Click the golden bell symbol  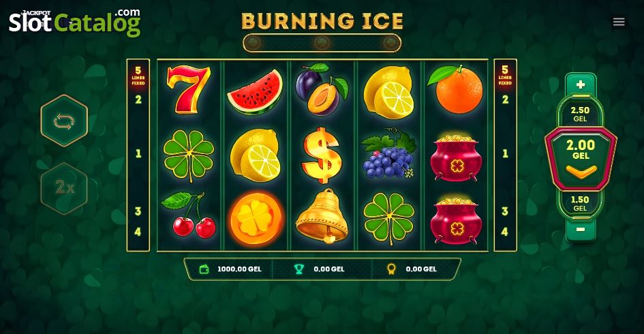pyautogui.click(x=322, y=215)
